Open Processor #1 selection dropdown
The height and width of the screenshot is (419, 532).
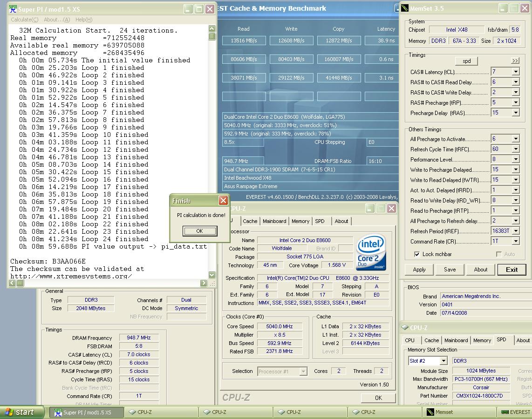point(303,372)
